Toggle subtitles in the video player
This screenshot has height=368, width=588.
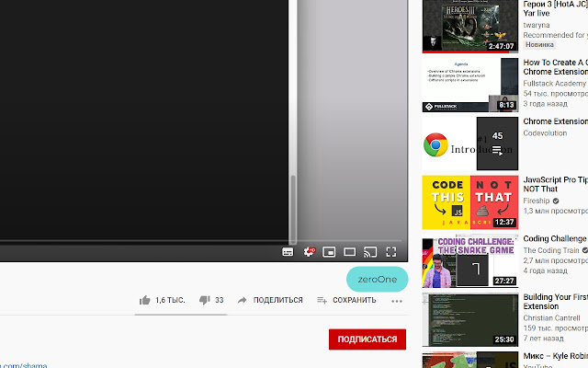pyautogui.click(x=288, y=252)
